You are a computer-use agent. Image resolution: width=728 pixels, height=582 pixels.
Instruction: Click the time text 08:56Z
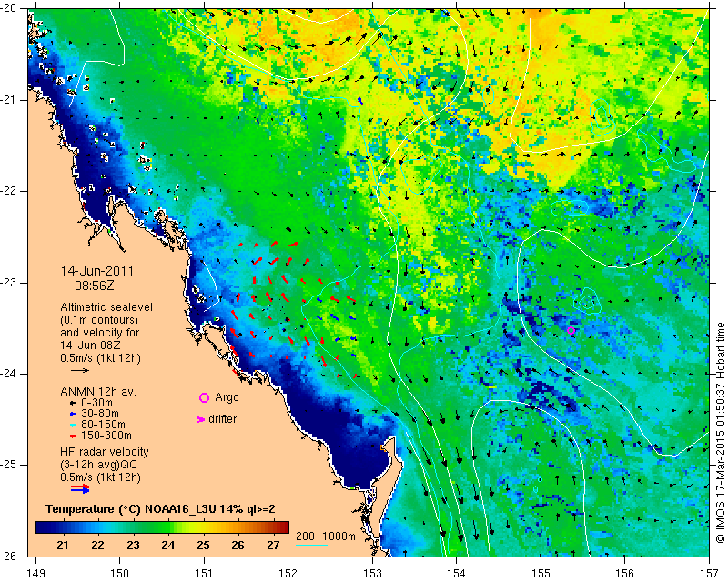coord(95,286)
